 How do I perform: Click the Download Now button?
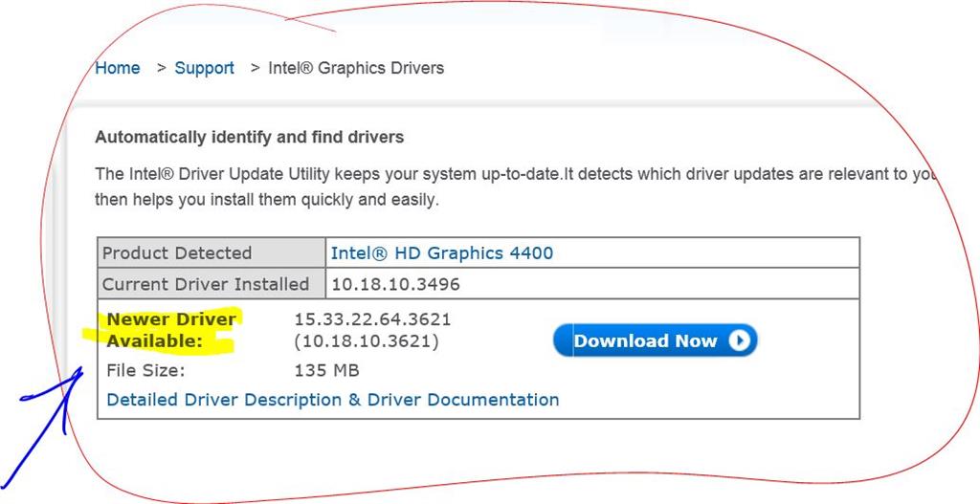655,340
